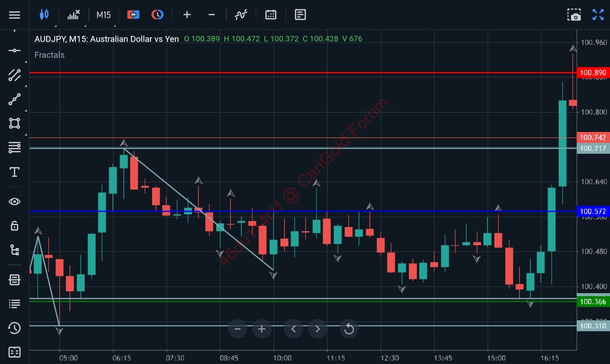Select the green 100.366 price label
This screenshot has height=364, width=610.
coord(593,302)
